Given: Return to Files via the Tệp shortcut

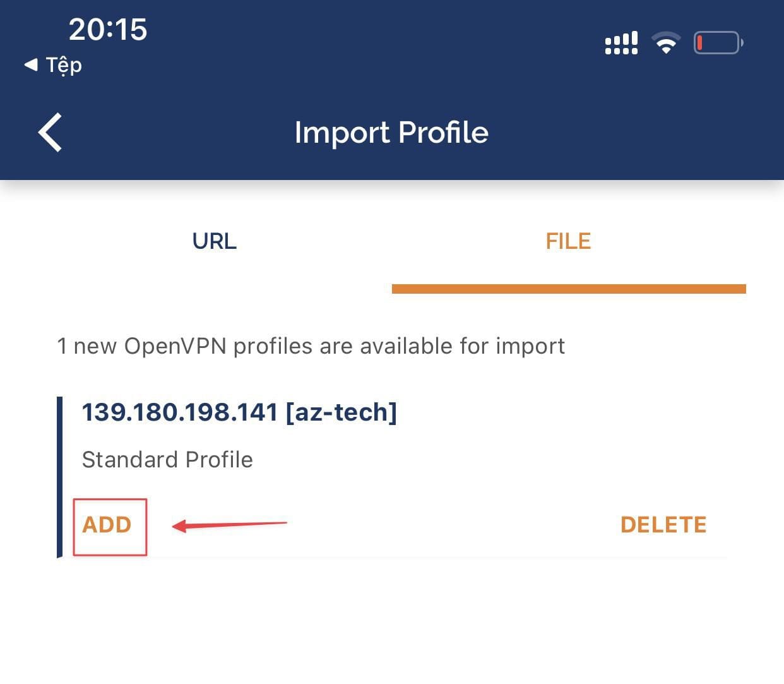Looking at the screenshot, I should click(52, 64).
